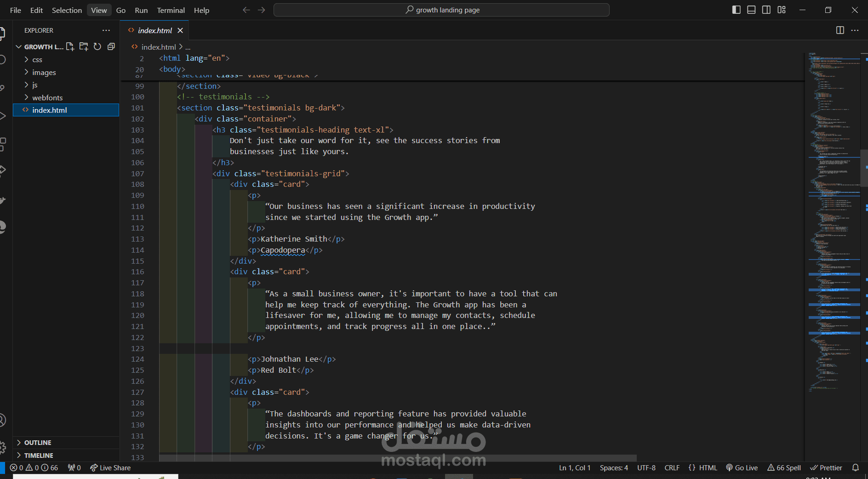
Task: Open editor more actions ellipsis
Action: (x=855, y=30)
